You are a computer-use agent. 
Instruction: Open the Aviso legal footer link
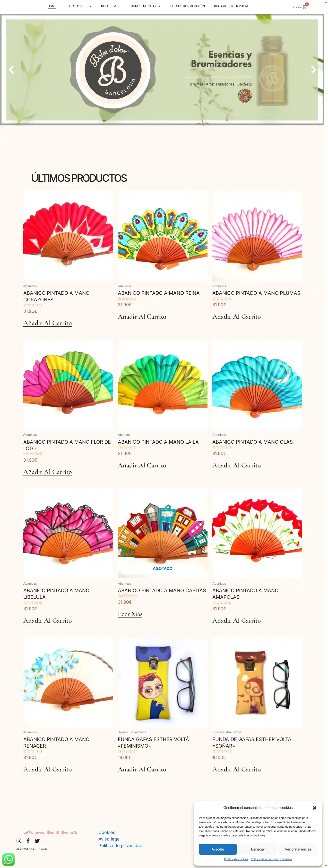tap(109, 839)
